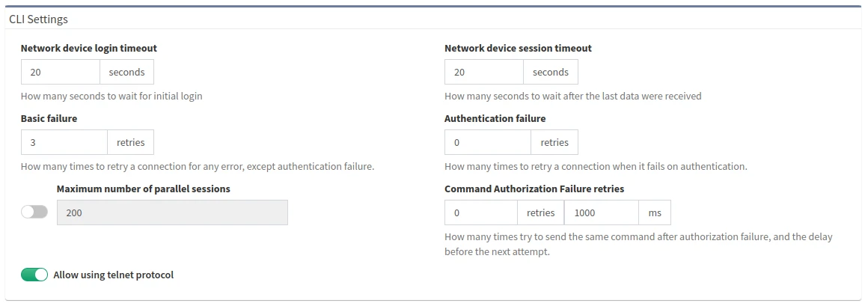Click the 1000 ms delay input field
The height and width of the screenshot is (306, 868).
point(601,212)
